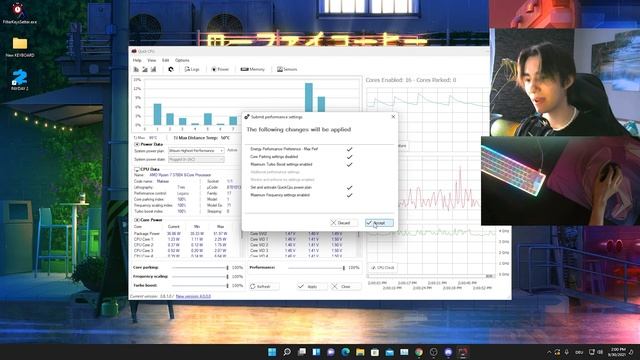This screenshot has width=640, height=360.
Task: Click the microphone tray icon
Action: (567, 352)
